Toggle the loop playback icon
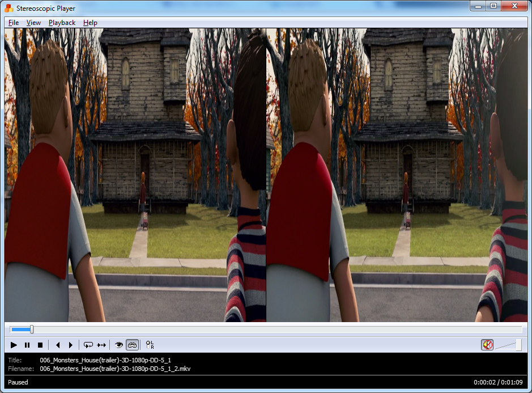The image size is (532, 393). tap(88, 345)
